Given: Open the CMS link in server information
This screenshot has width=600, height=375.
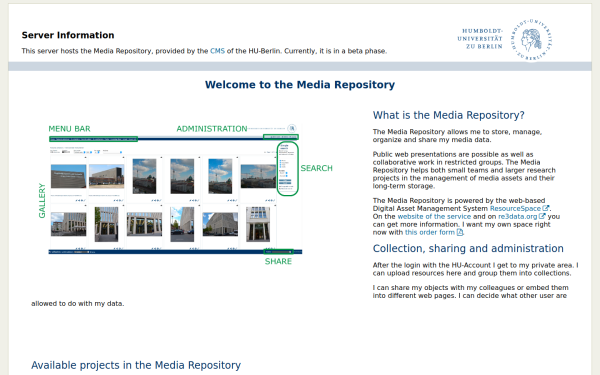Looking at the screenshot, I should (217, 51).
